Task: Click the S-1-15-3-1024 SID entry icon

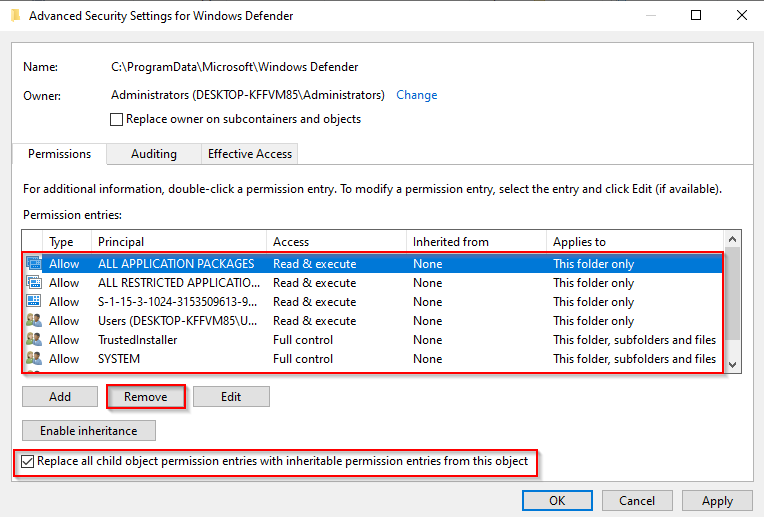Action: (34, 302)
